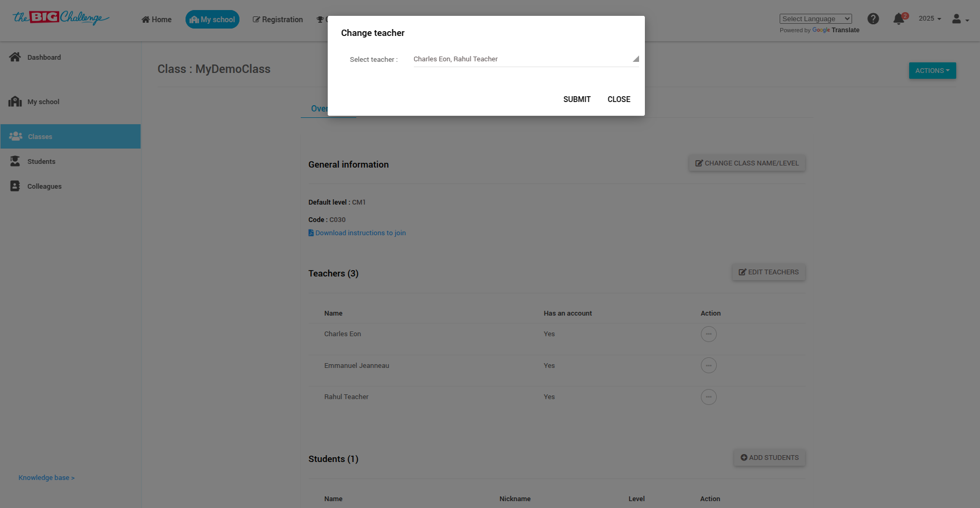This screenshot has width=980, height=508.
Task: Open the notifications bell
Action: 899,20
